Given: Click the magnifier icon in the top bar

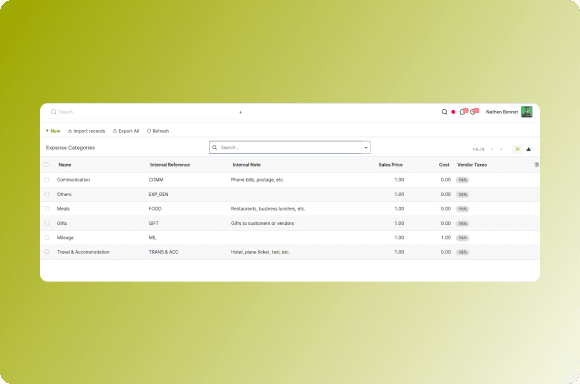Looking at the screenshot, I should click(x=444, y=112).
